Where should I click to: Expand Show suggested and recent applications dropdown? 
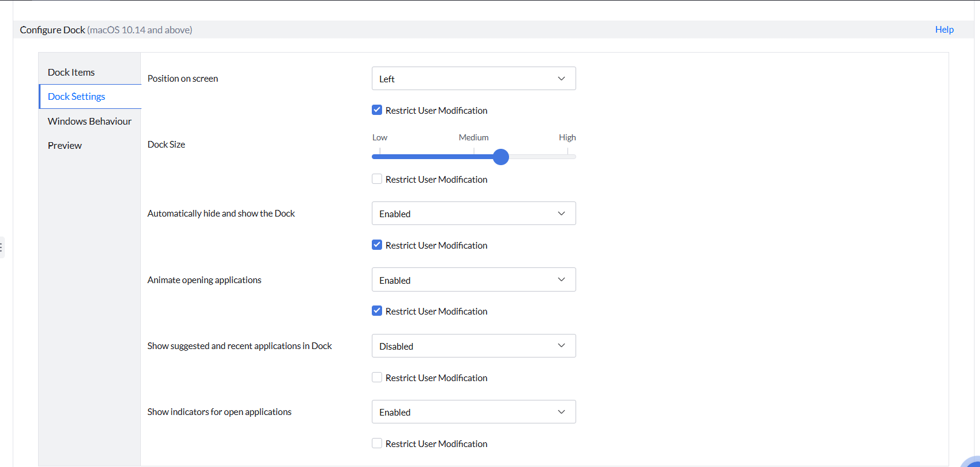click(x=473, y=346)
